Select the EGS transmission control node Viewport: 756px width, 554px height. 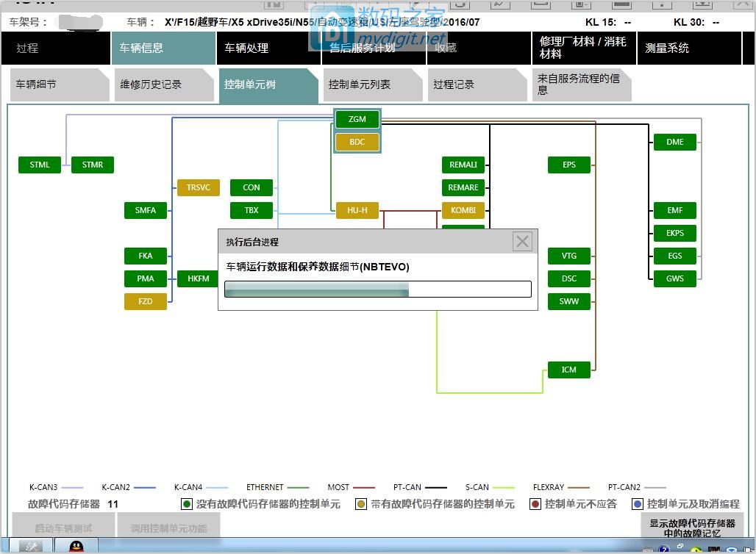tap(674, 256)
